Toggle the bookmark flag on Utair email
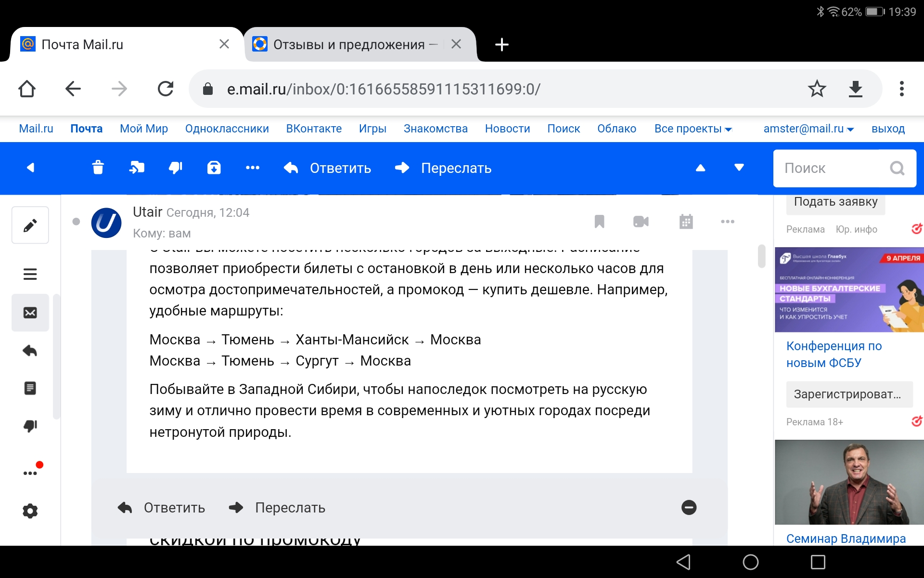The width and height of the screenshot is (924, 578). [x=599, y=222]
